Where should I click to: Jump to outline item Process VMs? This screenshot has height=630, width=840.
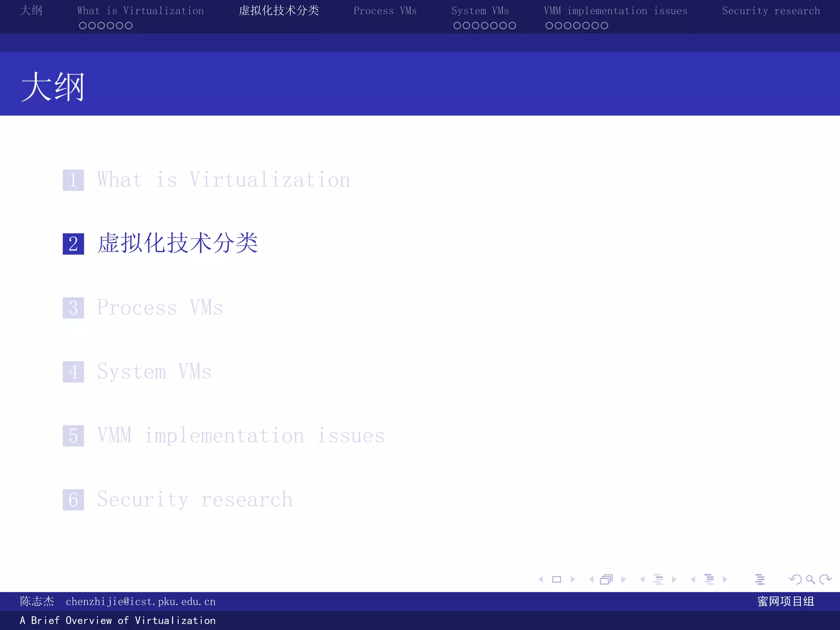click(x=160, y=308)
